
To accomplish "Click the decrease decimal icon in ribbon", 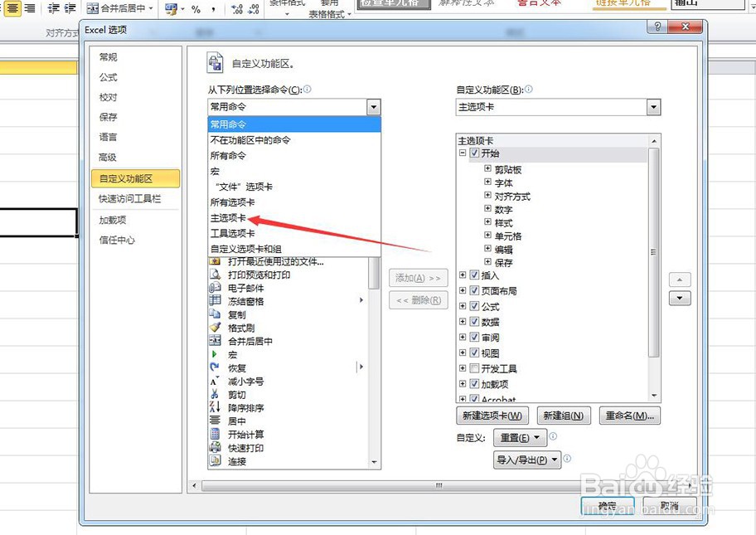I will 254,8.
